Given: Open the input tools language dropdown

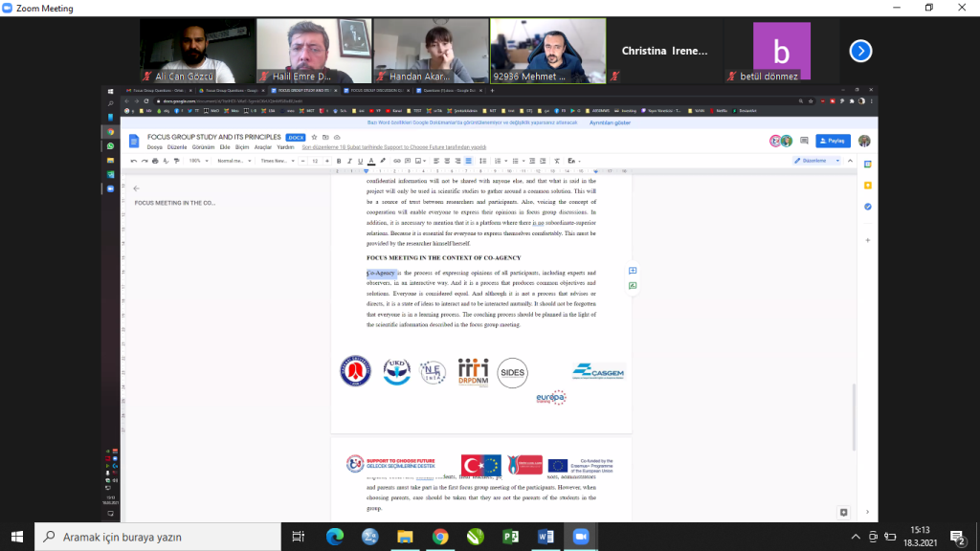Looking at the screenshot, I should (574, 161).
